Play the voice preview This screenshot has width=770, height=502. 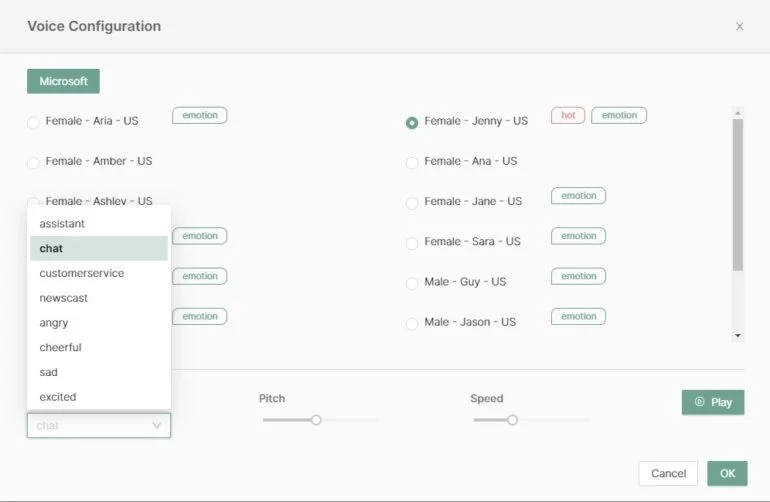click(x=713, y=402)
